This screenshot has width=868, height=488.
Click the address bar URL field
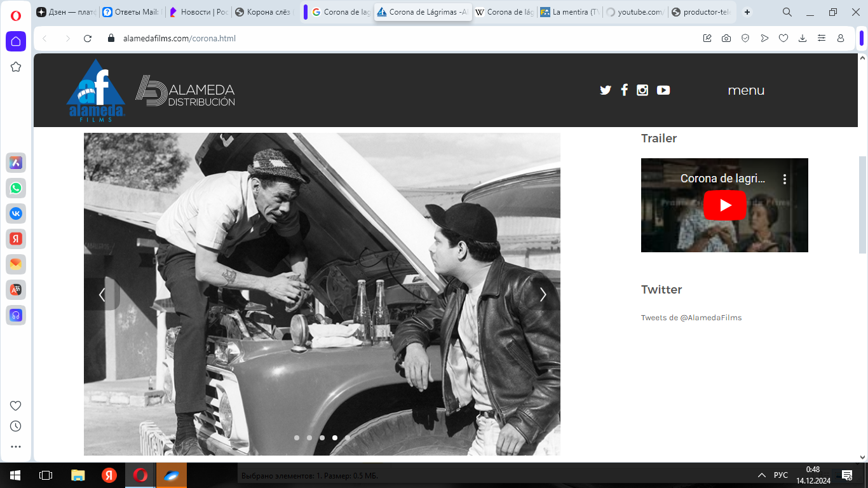pos(407,38)
